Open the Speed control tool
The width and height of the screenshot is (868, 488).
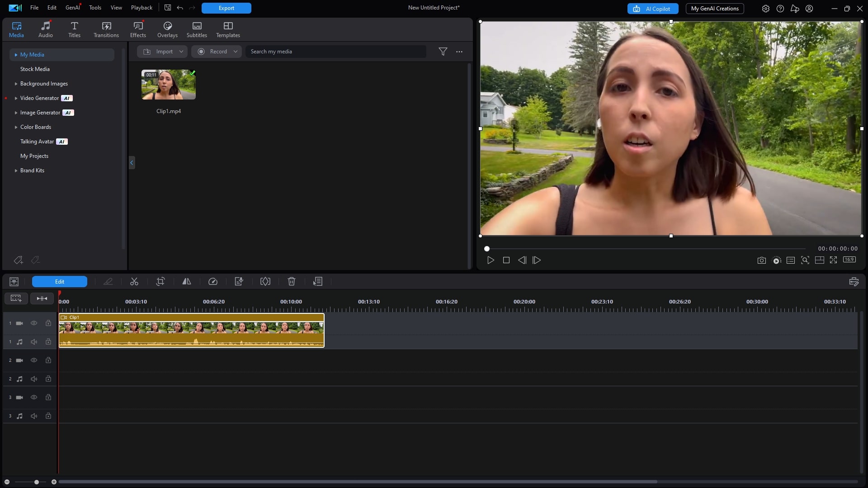coord(213,281)
